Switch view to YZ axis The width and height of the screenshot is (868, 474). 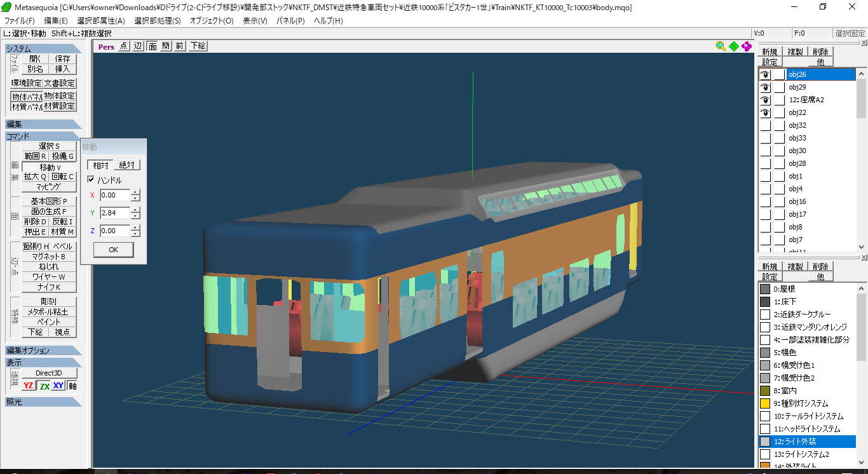tap(29, 386)
